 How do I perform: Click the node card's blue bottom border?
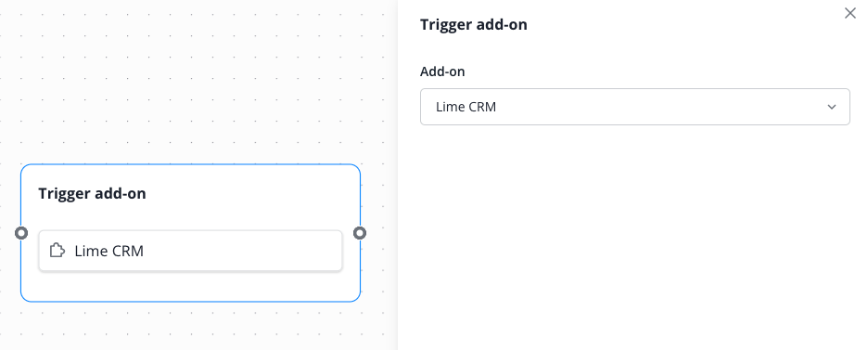[x=190, y=302]
